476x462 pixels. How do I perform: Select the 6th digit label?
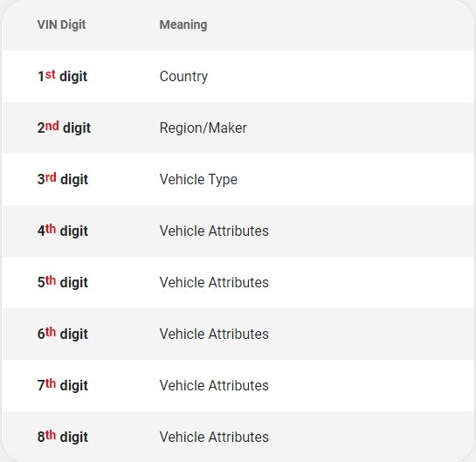pos(63,334)
